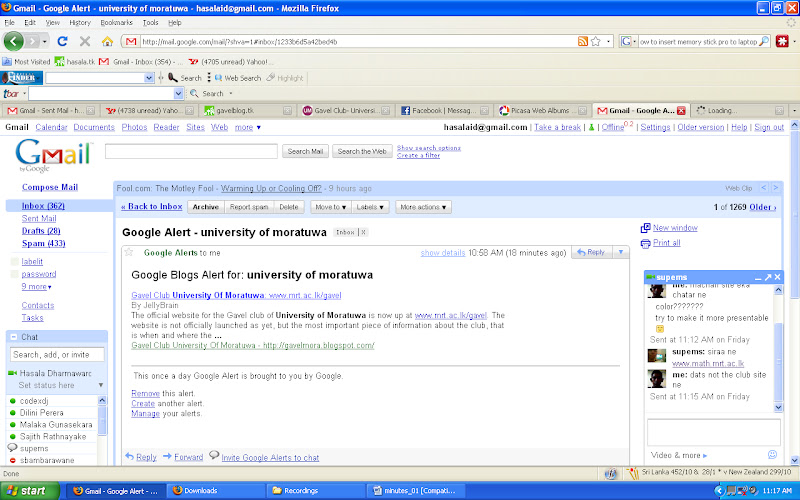This screenshot has width=800, height=500.
Task: Open the History menu
Action: click(x=80, y=22)
